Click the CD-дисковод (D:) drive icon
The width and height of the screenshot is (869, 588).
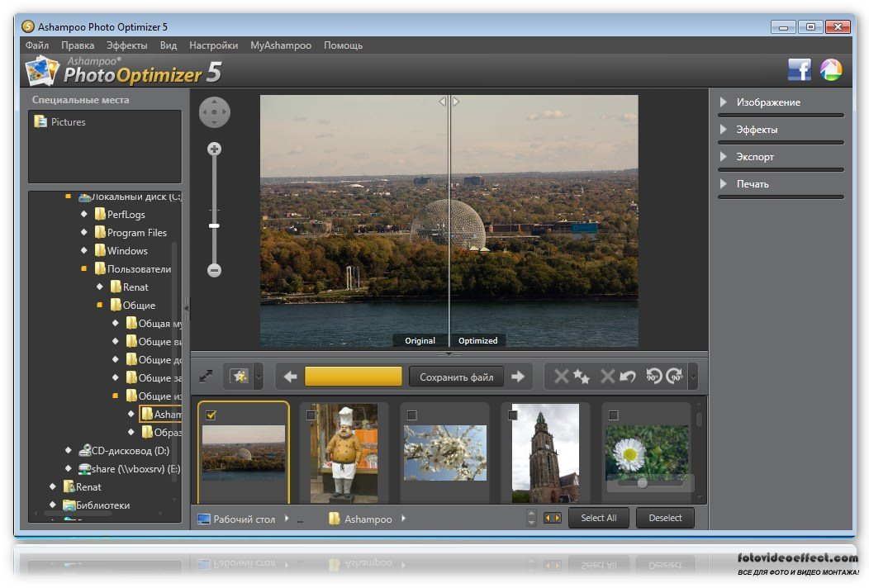[84, 450]
